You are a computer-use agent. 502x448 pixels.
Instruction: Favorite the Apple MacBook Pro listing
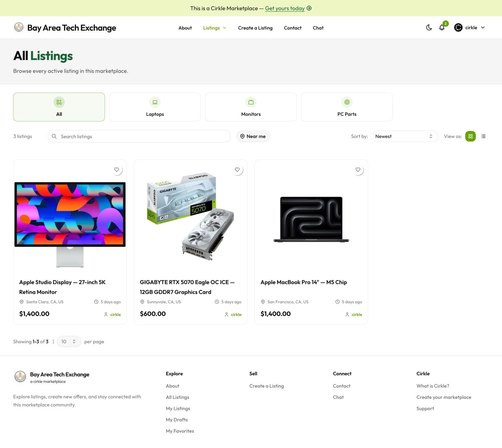(x=358, y=170)
